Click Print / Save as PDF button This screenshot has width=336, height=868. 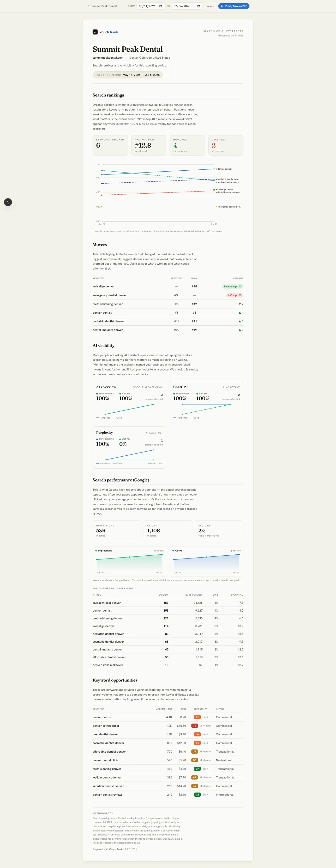234,6
